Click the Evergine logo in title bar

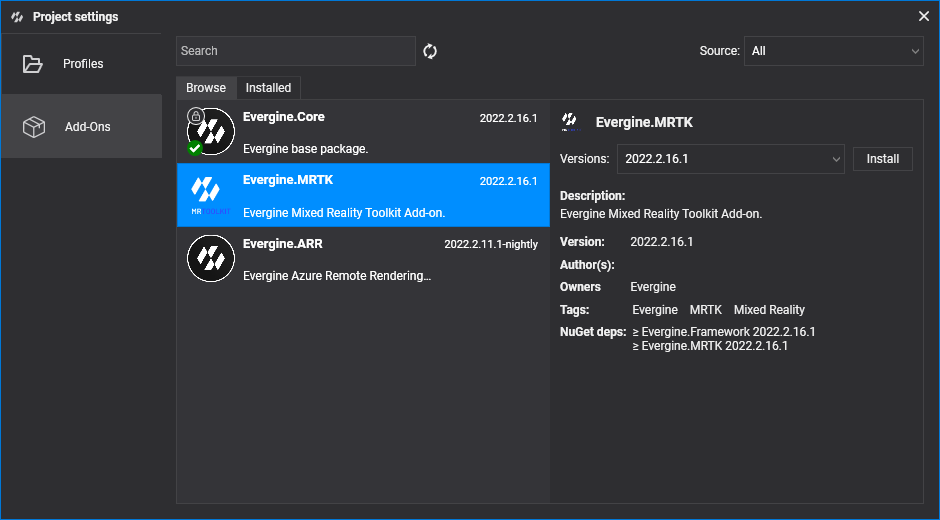(x=17, y=17)
